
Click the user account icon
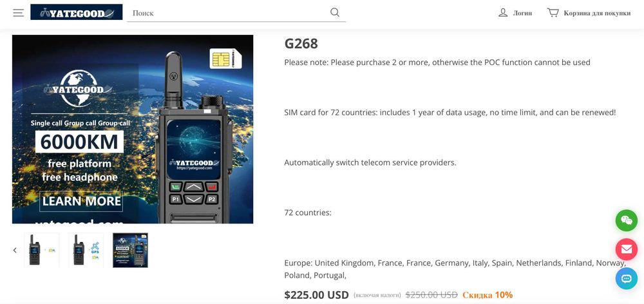click(503, 13)
